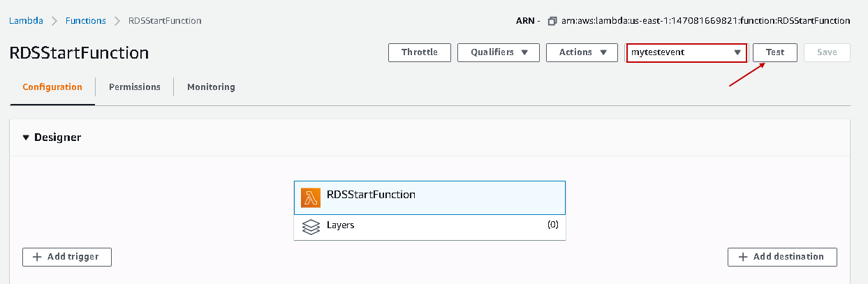This screenshot has width=868, height=284.
Task: Switch to the Configuration tab
Action: point(52,87)
